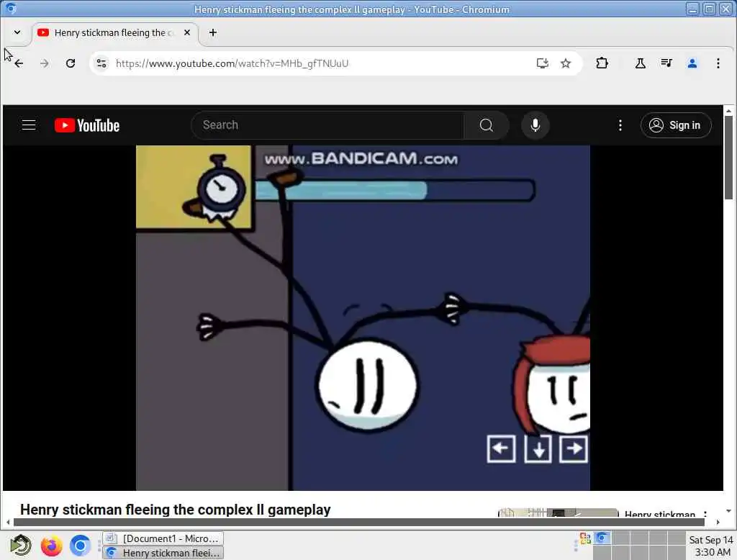This screenshot has height=560, width=737.
Task: Open the browser window menu icon
Action: (10, 9)
